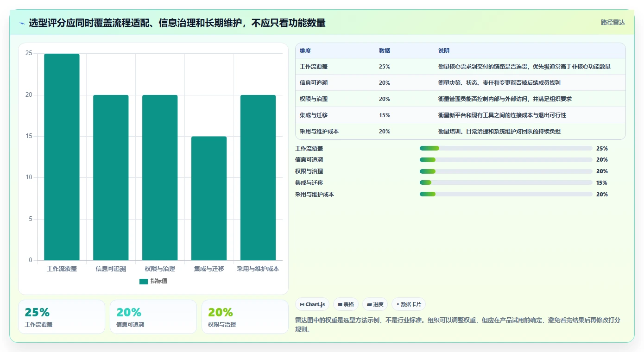
Task: Click the description starting 衡量决策、状态
Action: pos(500,83)
